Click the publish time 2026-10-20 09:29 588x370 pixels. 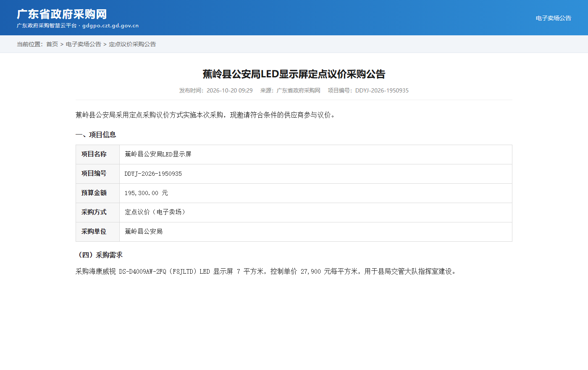[x=230, y=90]
